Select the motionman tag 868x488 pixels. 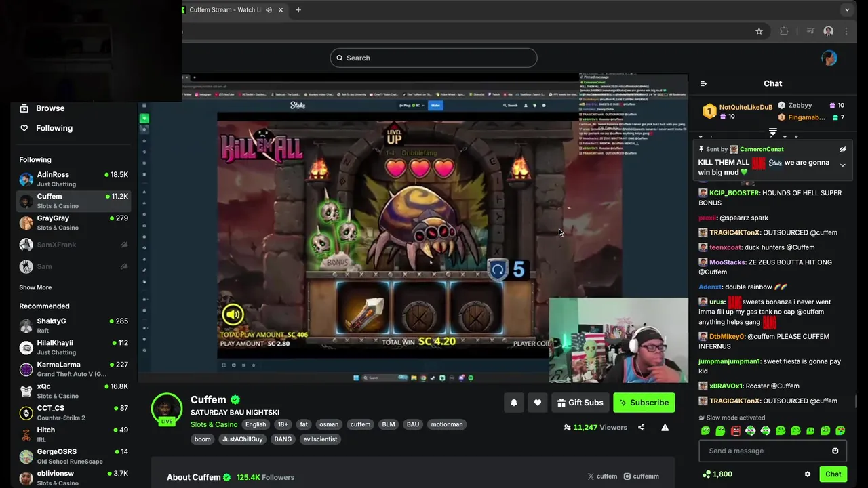447,424
